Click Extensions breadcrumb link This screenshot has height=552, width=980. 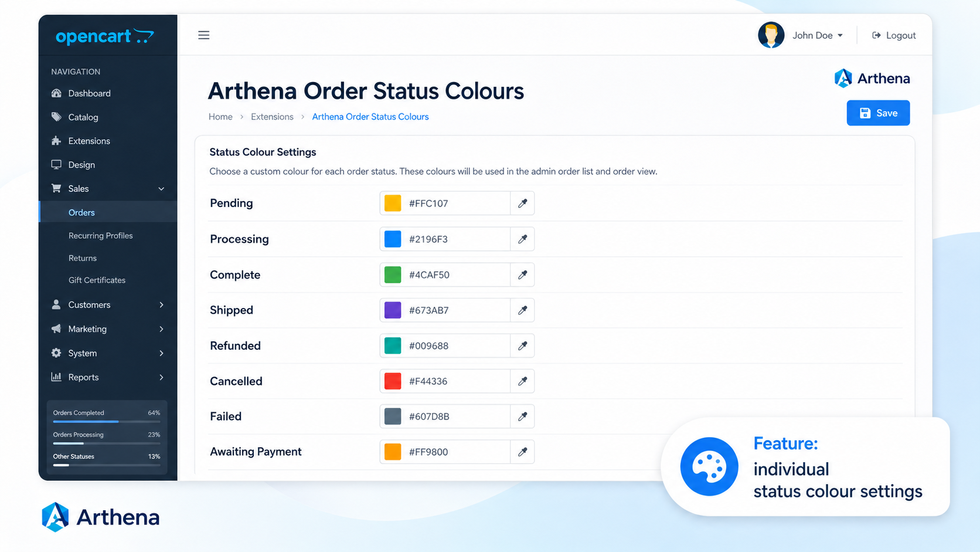(272, 117)
